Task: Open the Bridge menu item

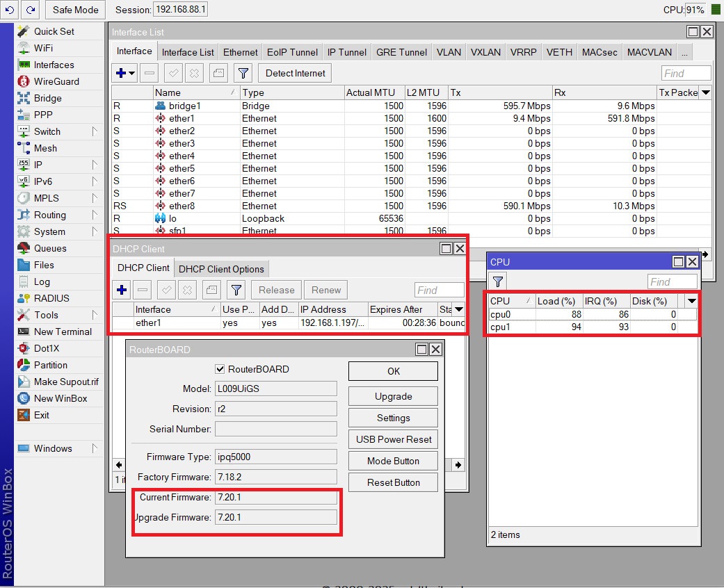Action: [x=47, y=98]
